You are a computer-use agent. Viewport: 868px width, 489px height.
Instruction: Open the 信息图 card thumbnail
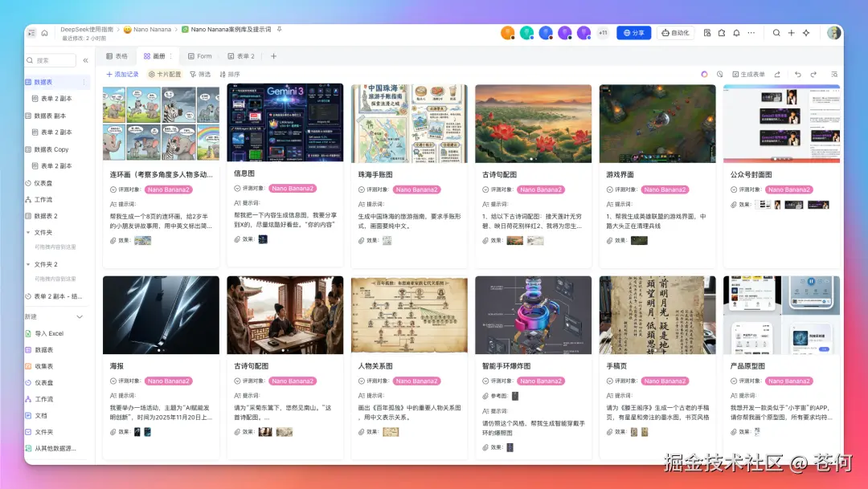(x=285, y=124)
